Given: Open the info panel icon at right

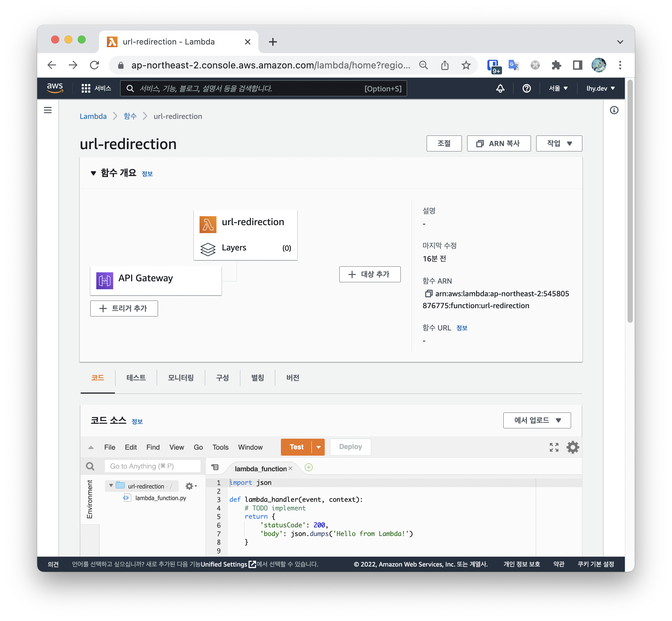Looking at the screenshot, I should (614, 110).
